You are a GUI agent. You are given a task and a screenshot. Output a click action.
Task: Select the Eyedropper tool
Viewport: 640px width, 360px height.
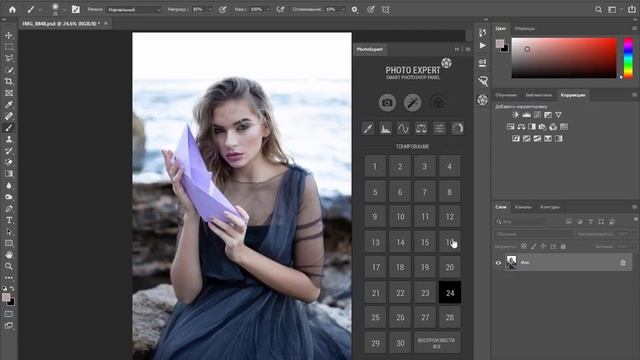pyautogui.click(x=9, y=104)
